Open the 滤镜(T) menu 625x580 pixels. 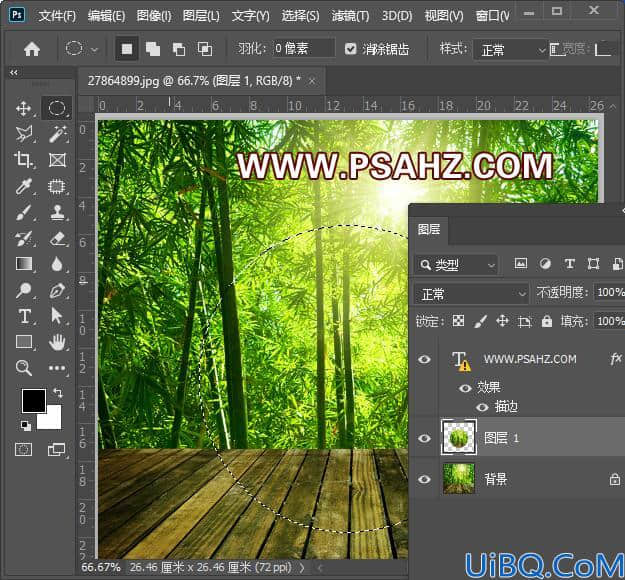(x=350, y=16)
